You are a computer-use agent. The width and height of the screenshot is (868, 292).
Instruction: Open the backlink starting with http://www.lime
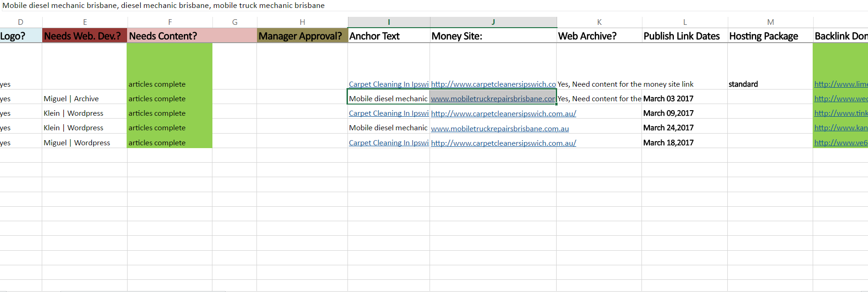(x=840, y=84)
